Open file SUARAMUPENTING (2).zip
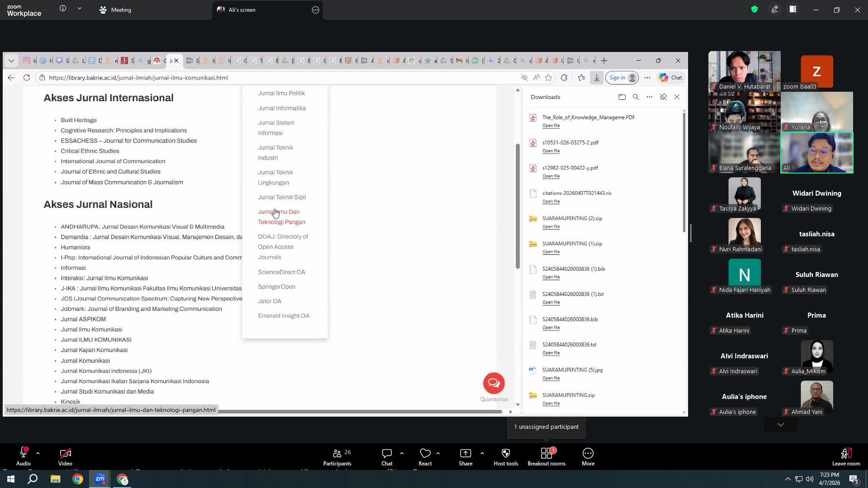 tap(551, 227)
